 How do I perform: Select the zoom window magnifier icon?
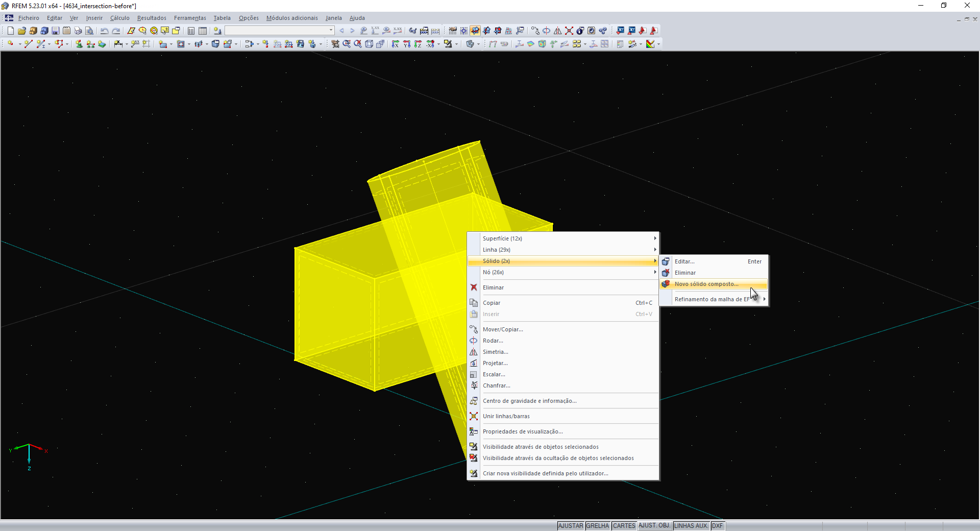click(347, 44)
